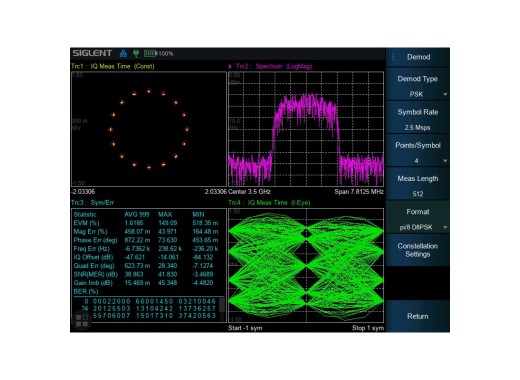This screenshot has height=380, width=520.
Task: Click the MAX column header
Action: (x=165, y=215)
